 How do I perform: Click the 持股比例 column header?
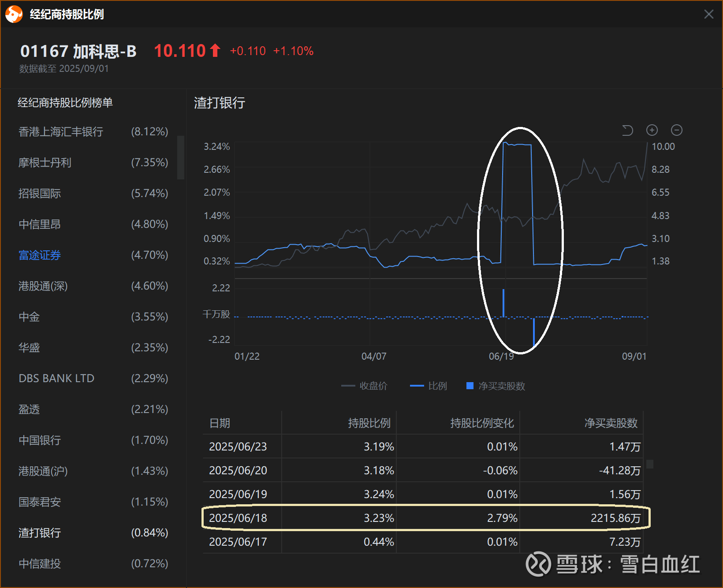pyautogui.click(x=369, y=423)
